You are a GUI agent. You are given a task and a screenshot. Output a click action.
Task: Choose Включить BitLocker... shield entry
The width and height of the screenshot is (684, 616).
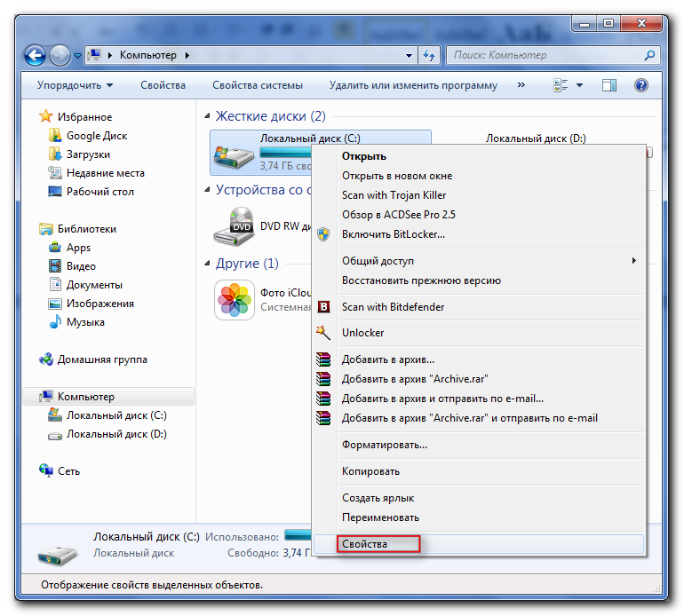(x=479, y=234)
